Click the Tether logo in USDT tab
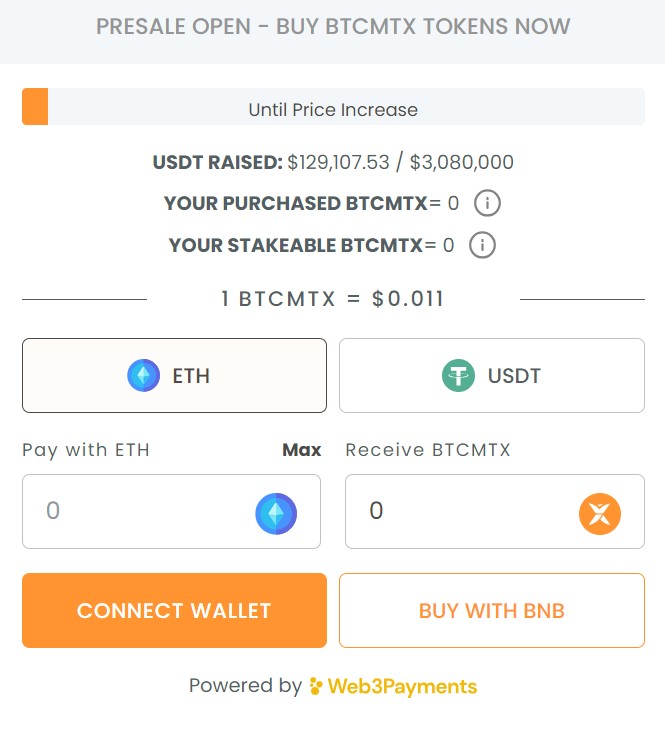The width and height of the screenshot is (665, 751). (458, 376)
